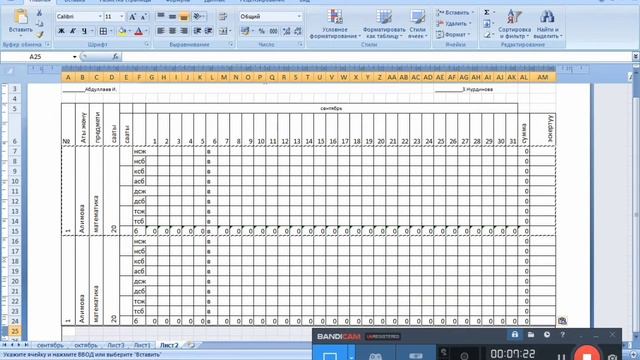Expand the fill color dropdown arrow
This screenshot has width=640, height=360.
(x=129, y=31)
